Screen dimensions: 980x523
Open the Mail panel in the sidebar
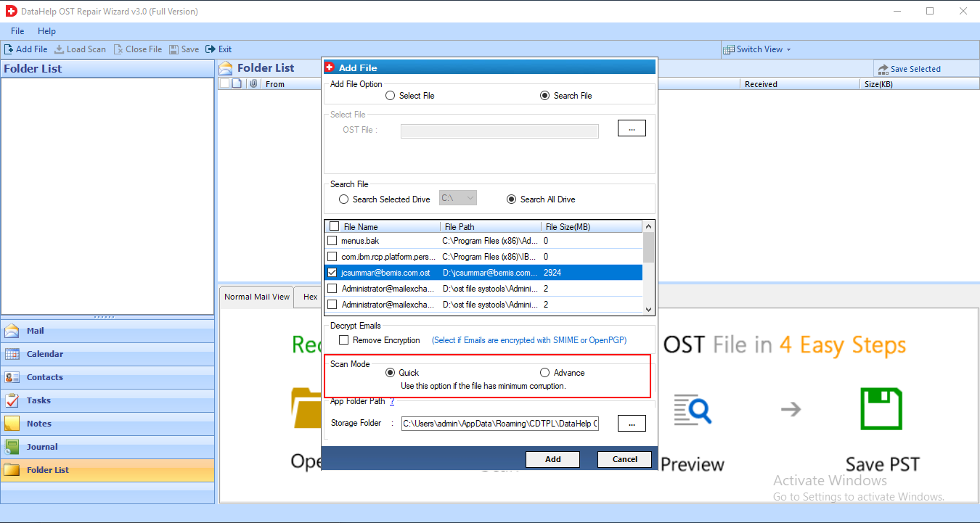pos(12,331)
